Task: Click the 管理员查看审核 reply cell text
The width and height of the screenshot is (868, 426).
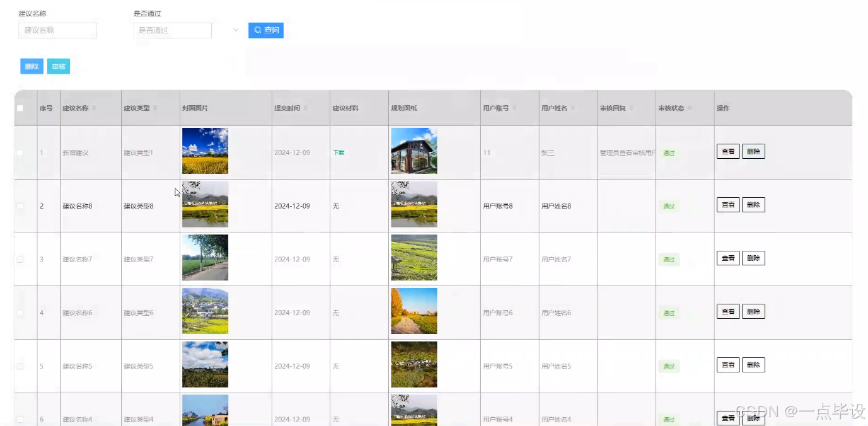Action: coord(628,153)
